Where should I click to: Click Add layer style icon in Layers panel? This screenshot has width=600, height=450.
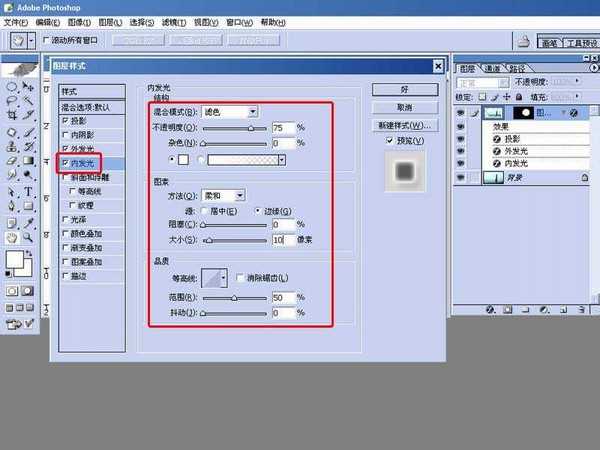490,309
